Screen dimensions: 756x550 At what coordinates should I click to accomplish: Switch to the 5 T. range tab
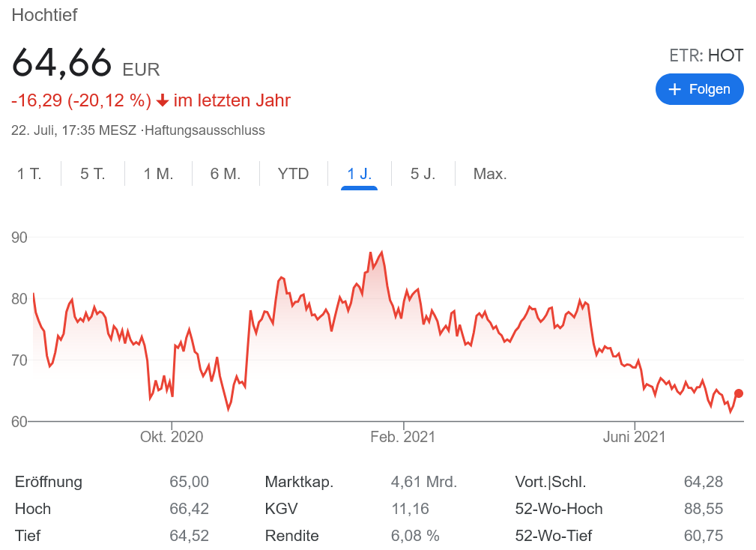click(93, 174)
